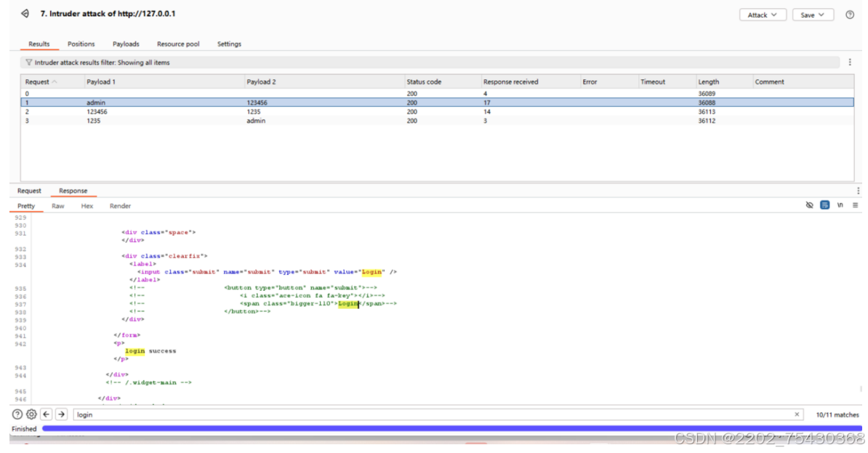Select the Pretty view tab
Image resolution: width=868 pixels, height=453 pixels.
[26, 206]
